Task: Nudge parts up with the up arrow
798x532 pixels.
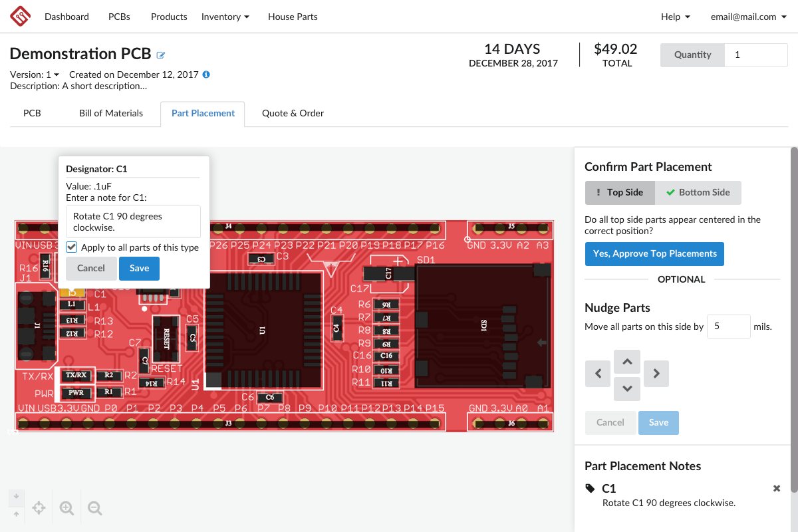Action: point(626,361)
